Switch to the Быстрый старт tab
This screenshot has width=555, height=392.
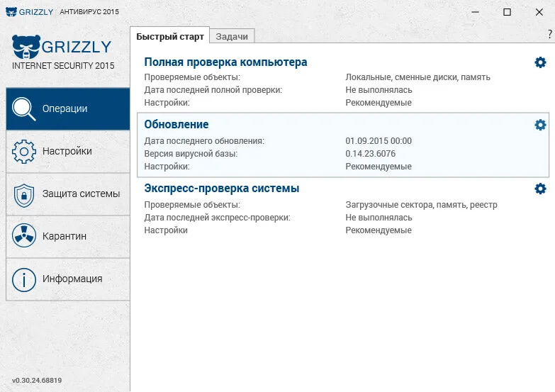(x=170, y=36)
